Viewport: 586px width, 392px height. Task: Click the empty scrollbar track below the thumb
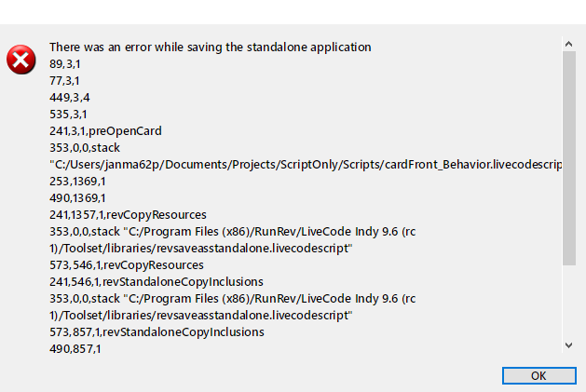coord(568,303)
